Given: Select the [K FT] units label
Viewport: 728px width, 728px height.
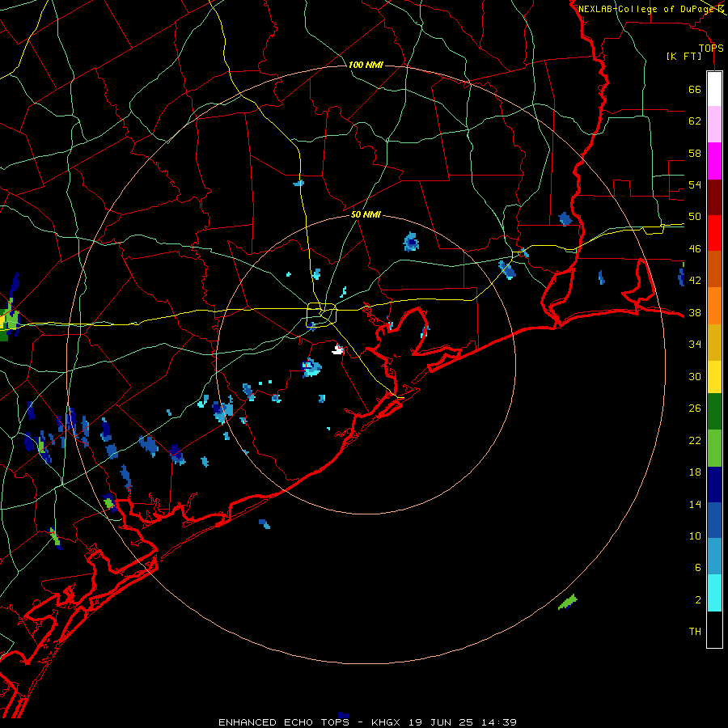Looking at the screenshot, I should pyautogui.click(x=684, y=56).
